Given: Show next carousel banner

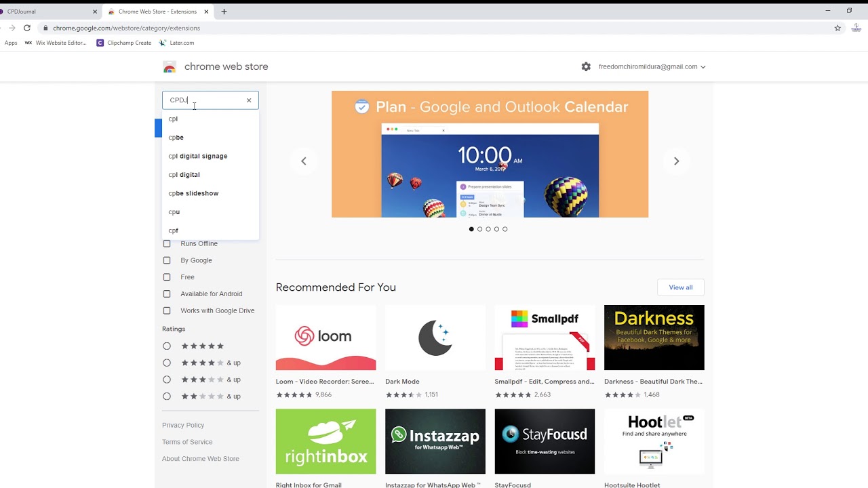Looking at the screenshot, I should (x=676, y=161).
